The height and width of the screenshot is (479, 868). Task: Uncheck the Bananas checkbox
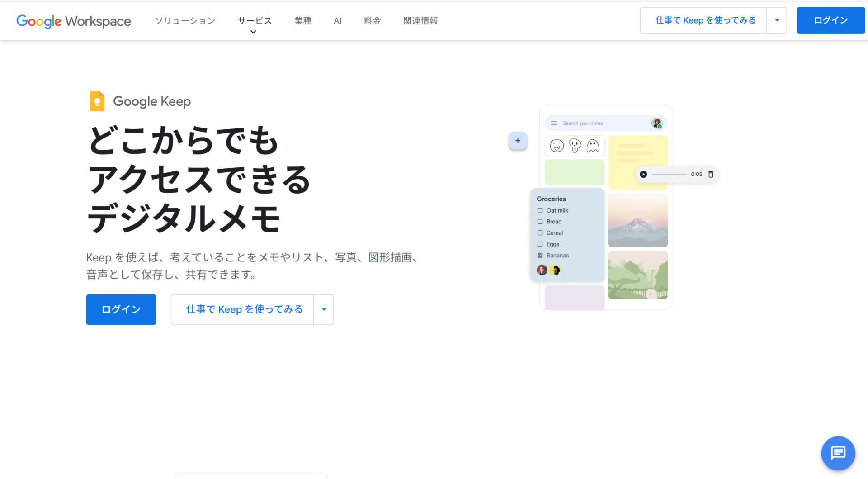point(540,255)
